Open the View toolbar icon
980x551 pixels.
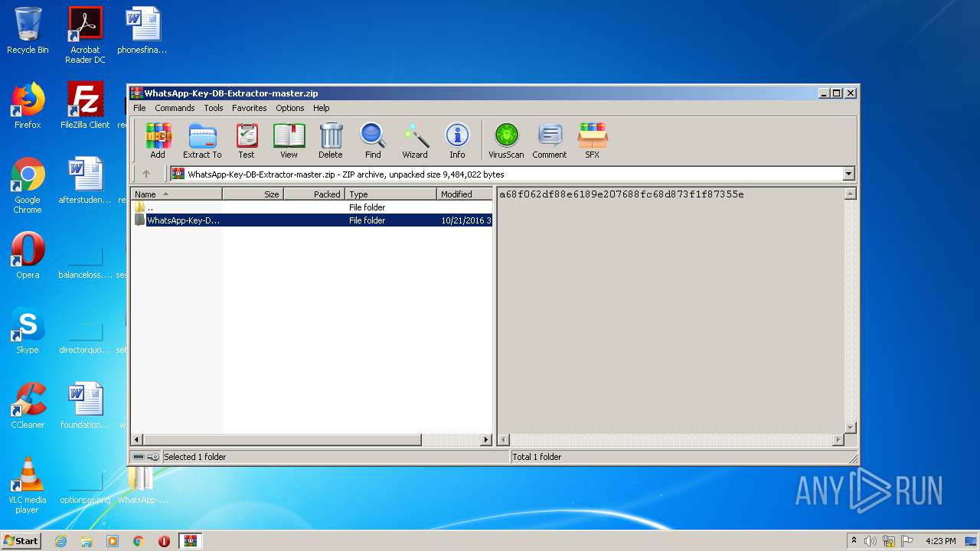tap(289, 141)
